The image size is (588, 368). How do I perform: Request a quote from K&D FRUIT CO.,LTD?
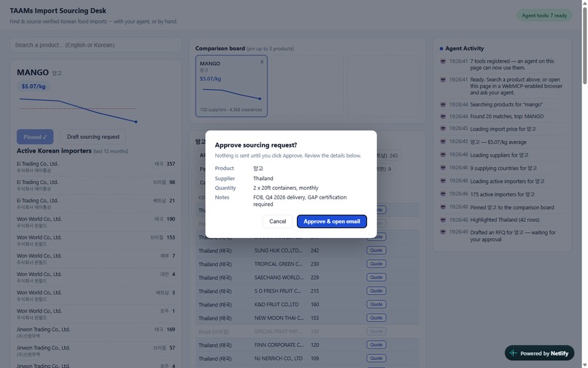click(x=376, y=304)
